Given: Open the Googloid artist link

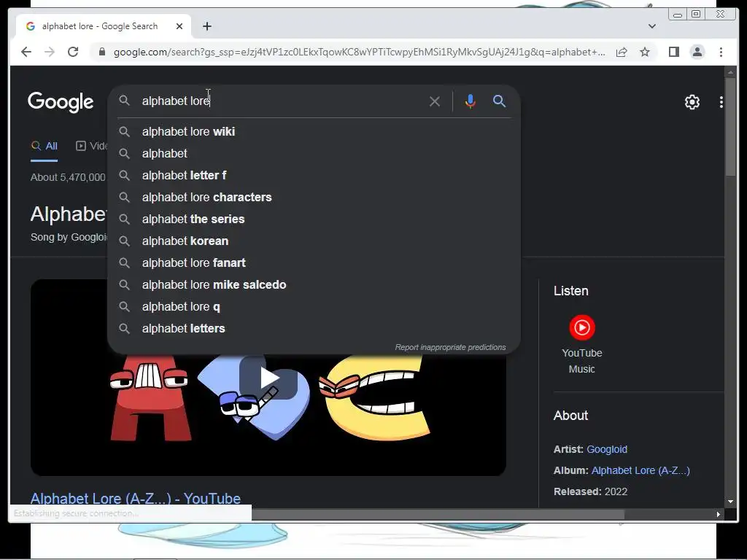Looking at the screenshot, I should [x=607, y=449].
